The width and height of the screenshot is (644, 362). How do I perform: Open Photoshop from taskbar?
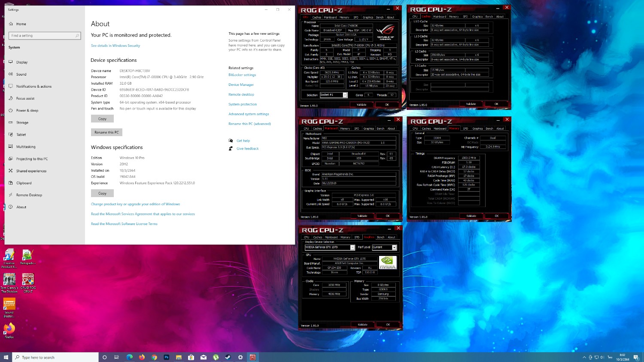tap(166, 357)
